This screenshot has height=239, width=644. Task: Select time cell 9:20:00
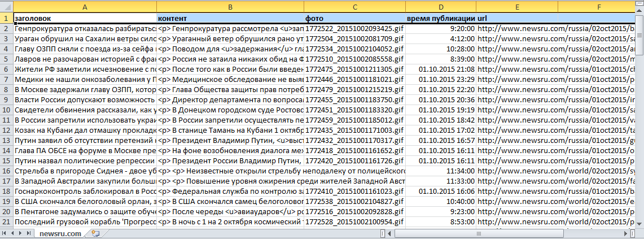click(441, 29)
